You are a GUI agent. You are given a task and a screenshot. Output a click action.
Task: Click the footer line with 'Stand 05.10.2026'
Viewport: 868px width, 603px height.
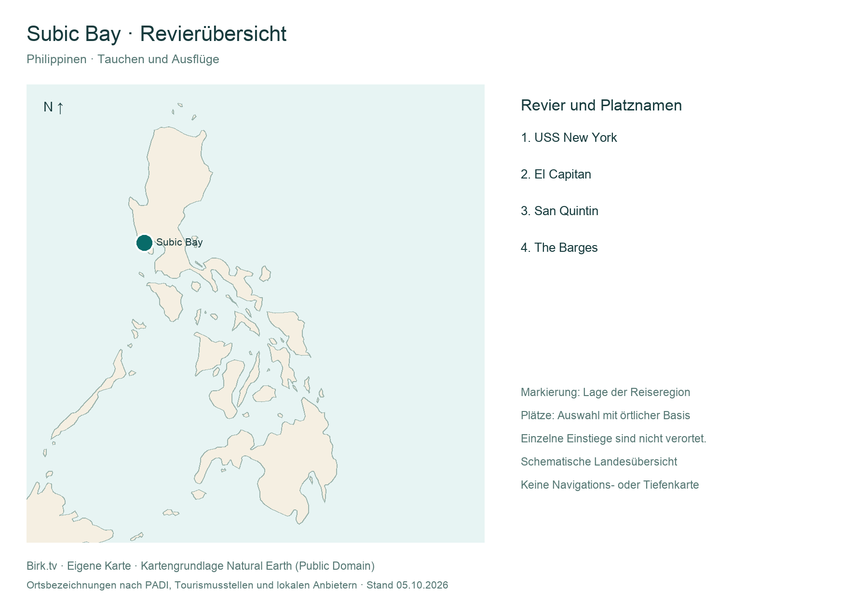[237, 585]
